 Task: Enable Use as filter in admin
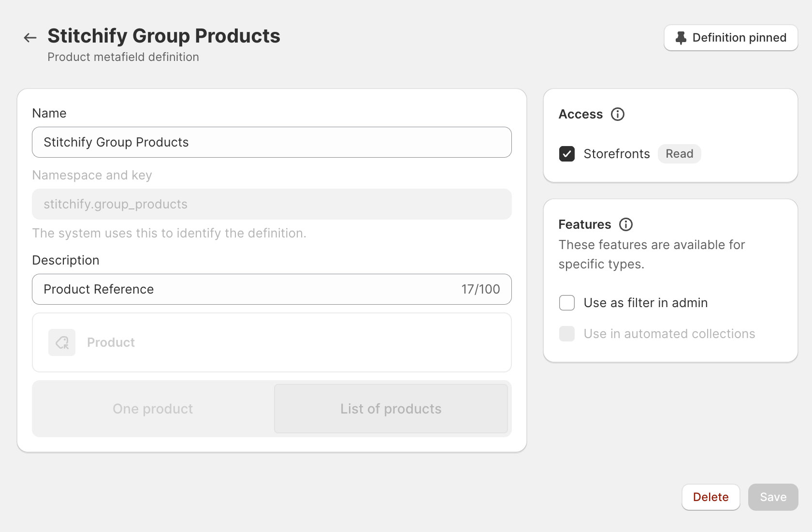[x=567, y=303]
